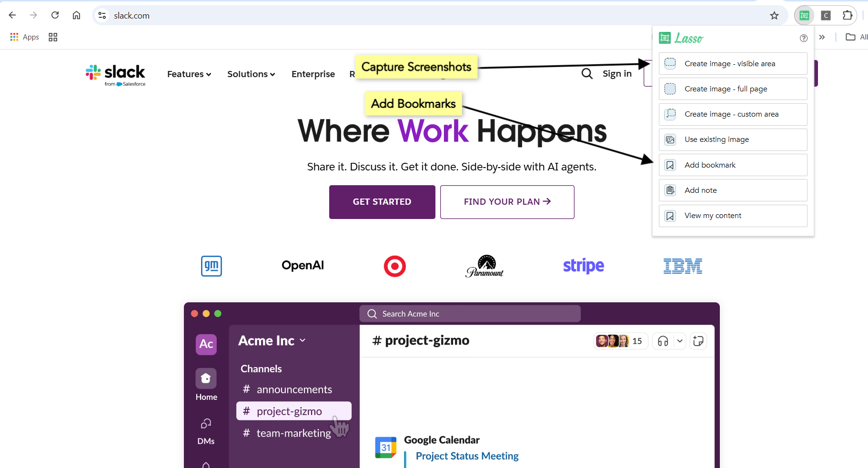Start a huddle with headphones icon
The width and height of the screenshot is (868, 468).
(x=663, y=341)
